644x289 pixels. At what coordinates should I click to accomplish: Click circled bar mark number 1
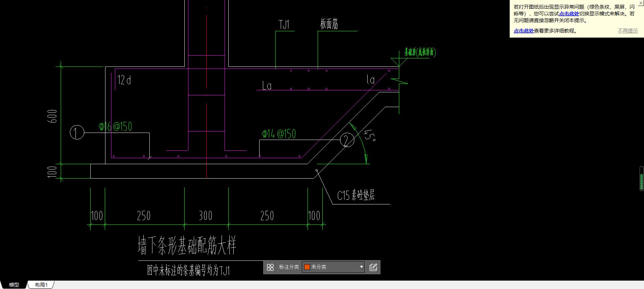pyautogui.click(x=77, y=132)
